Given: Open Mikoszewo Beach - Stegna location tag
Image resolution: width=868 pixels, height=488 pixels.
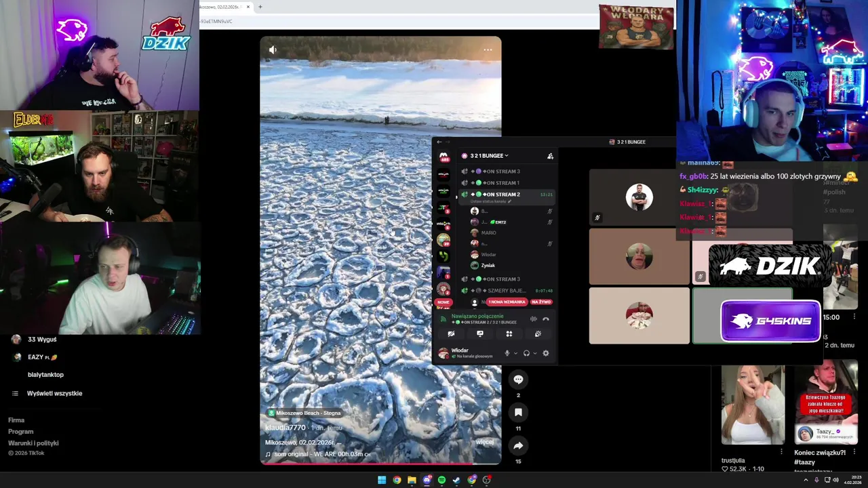Looking at the screenshot, I should (x=304, y=413).
